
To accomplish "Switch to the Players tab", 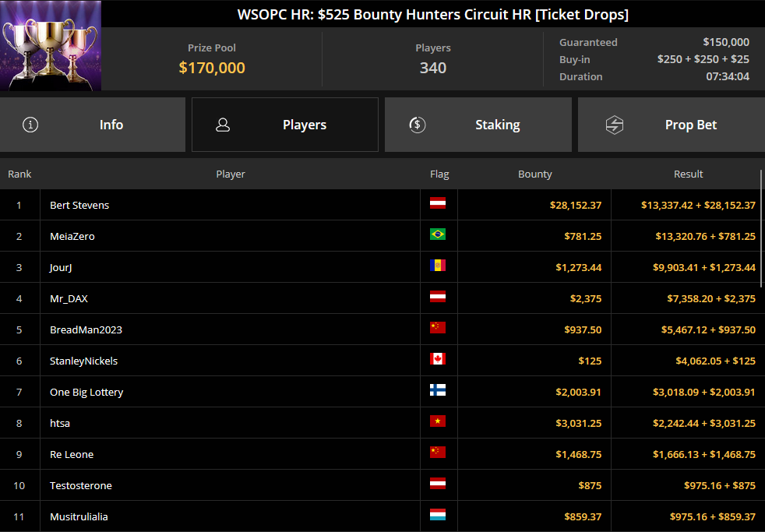I will coord(285,125).
